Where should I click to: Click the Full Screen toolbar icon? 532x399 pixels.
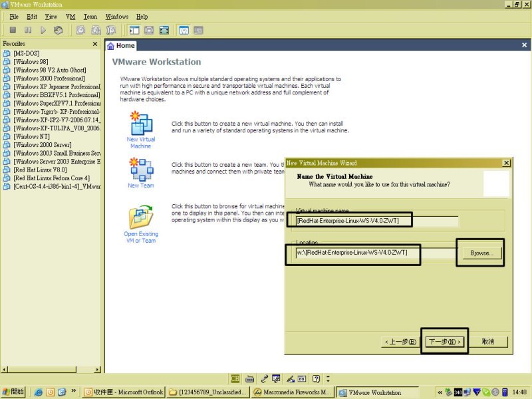tap(164, 30)
